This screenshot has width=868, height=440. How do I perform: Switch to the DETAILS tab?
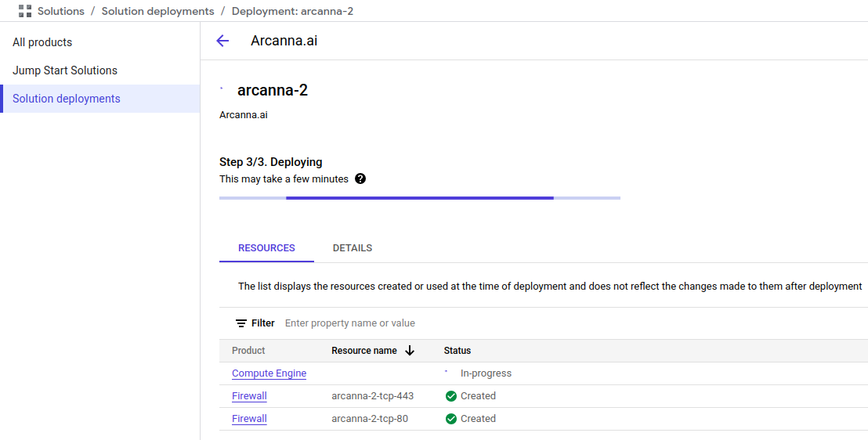point(353,248)
